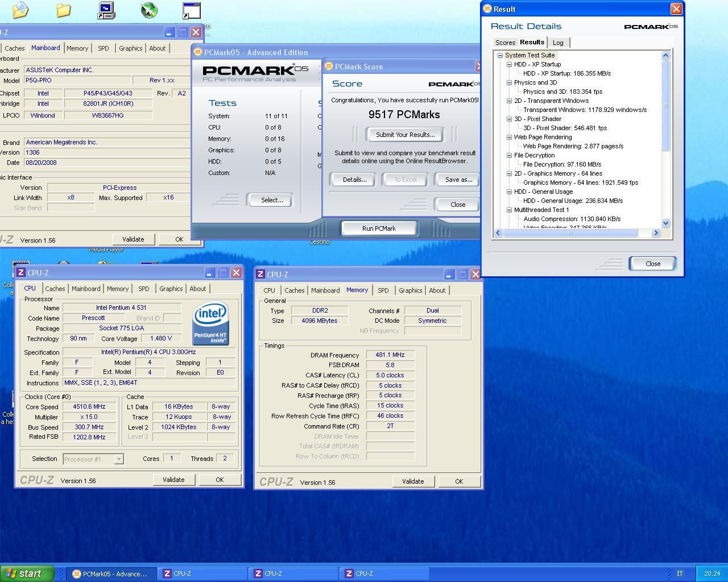Open the open-folder desktop icon
Screen dimensions: 728x582
[20, 10]
